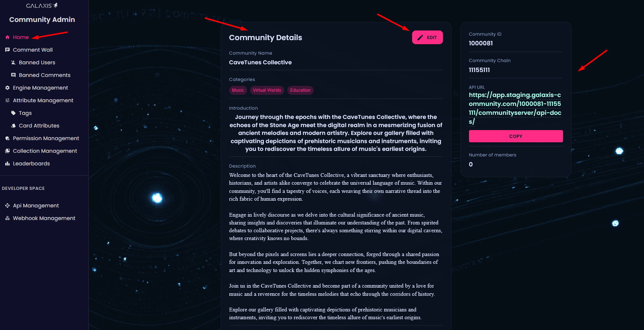The height and width of the screenshot is (330, 644).
Task: Click the Engine Management gear icon
Action: click(x=7, y=88)
